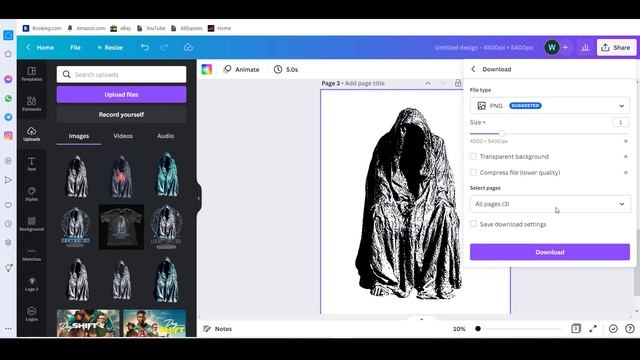Open the Notes panel
640x360 pixels.
tap(218, 329)
